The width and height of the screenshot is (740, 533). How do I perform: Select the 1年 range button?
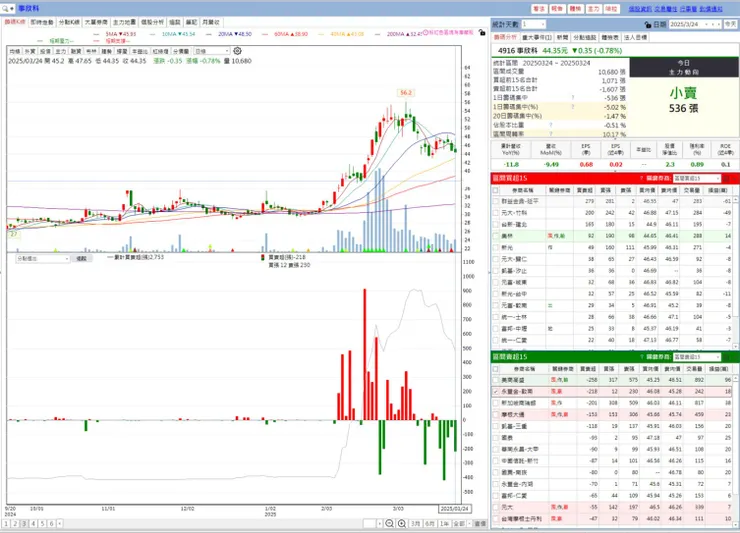click(x=444, y=524)
